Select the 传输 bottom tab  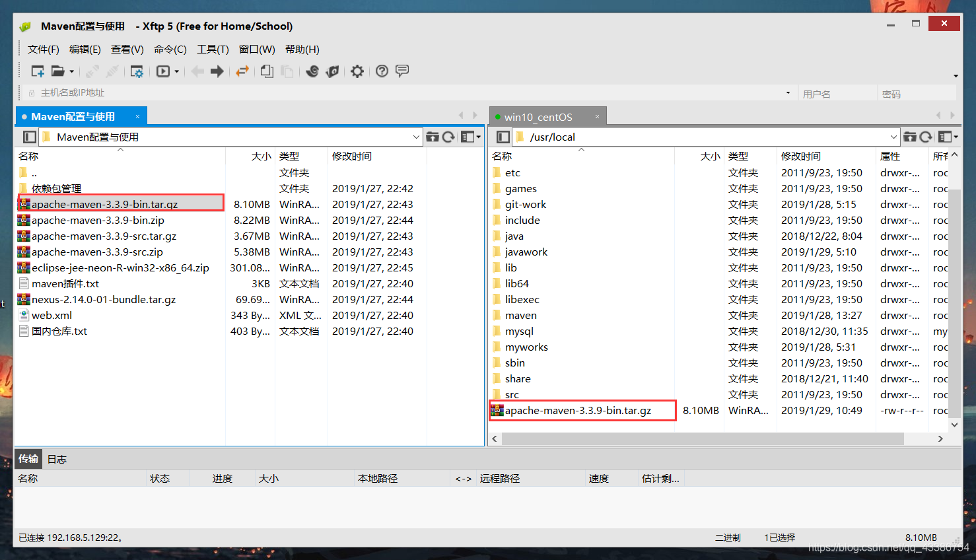28,458
